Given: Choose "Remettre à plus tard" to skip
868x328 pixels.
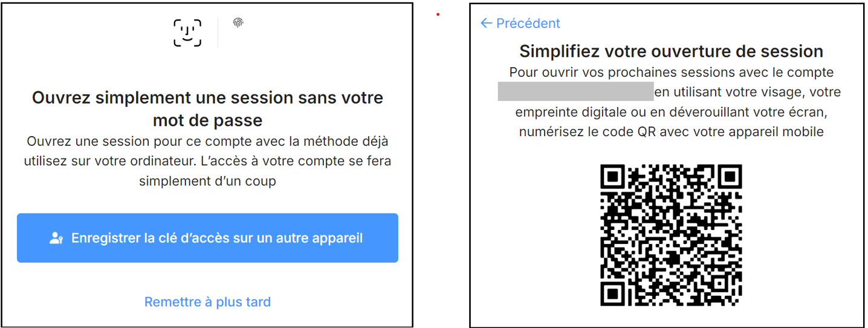Looking at the screenshot, I should (207, 302).
